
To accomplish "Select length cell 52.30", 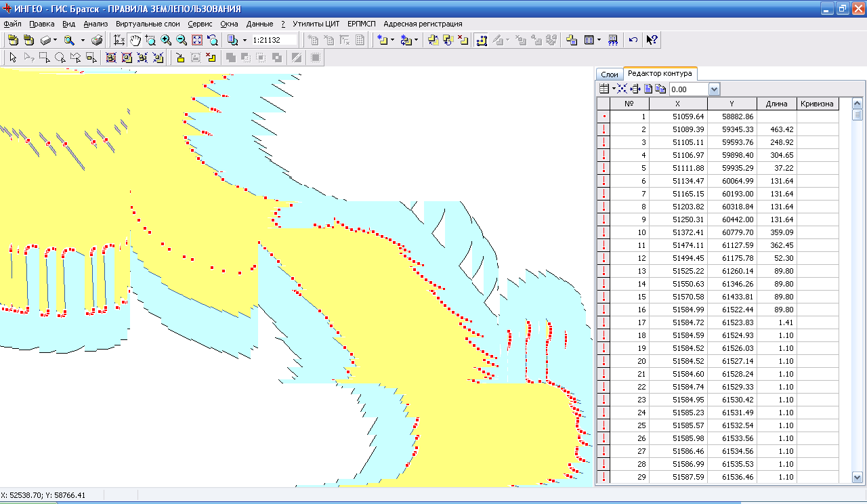I will point(777,258).
